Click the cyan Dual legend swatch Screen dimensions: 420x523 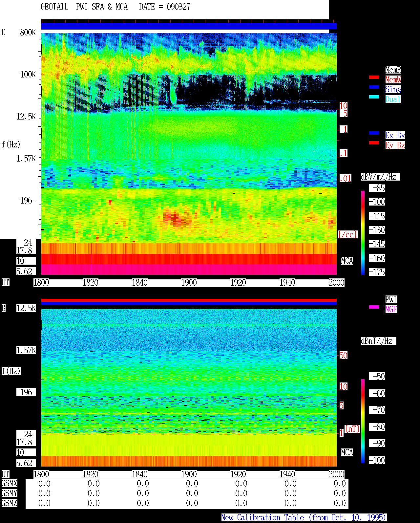pyautogui.click(x=374, y=97)
